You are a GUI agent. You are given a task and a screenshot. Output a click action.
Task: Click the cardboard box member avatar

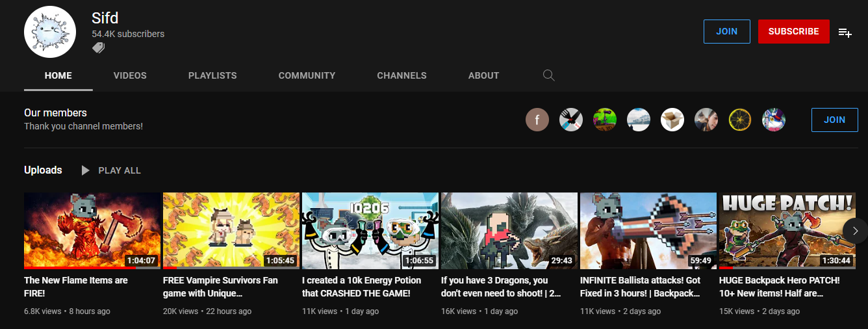tap(672, 120)
